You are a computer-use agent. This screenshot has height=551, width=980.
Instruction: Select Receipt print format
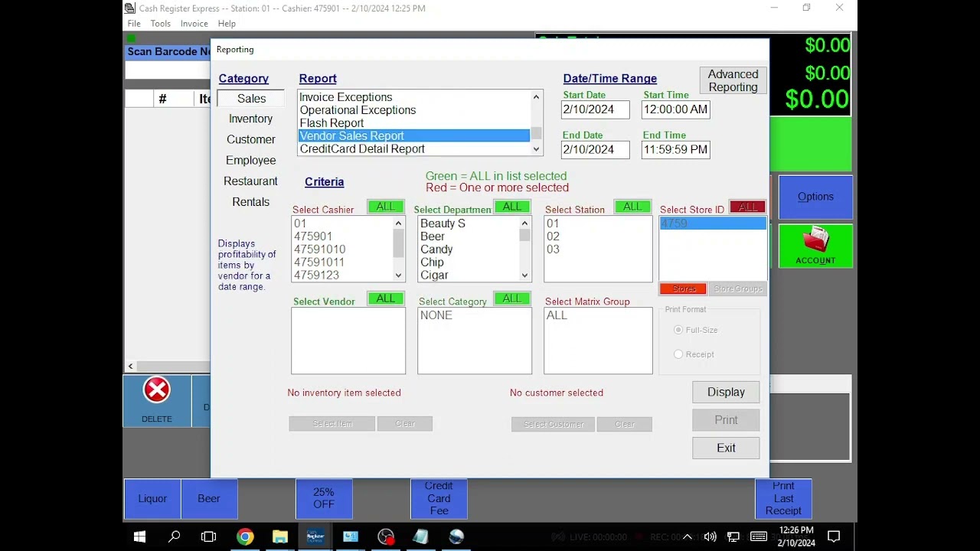click(678, 354)
